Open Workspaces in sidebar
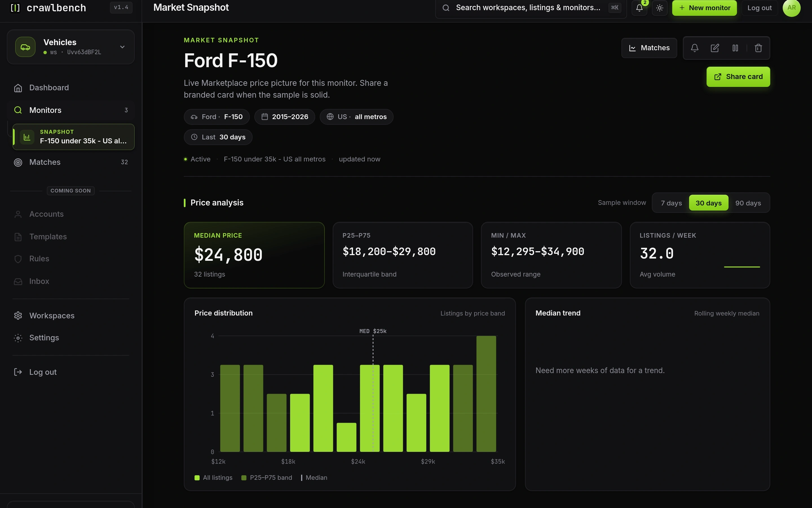 coord(71,316)
